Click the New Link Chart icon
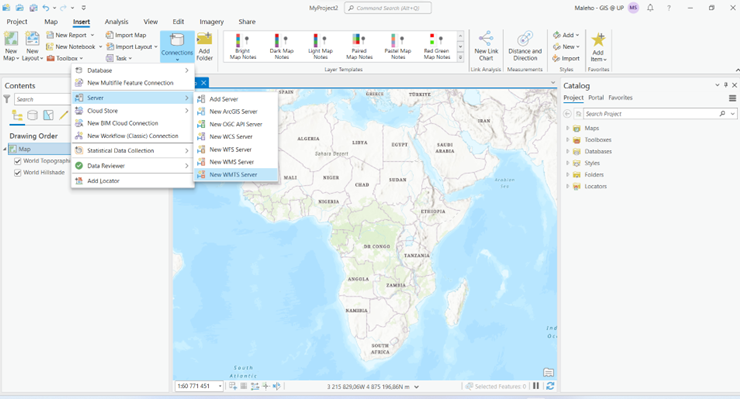The image size is (740, 399). click(486, 46)
